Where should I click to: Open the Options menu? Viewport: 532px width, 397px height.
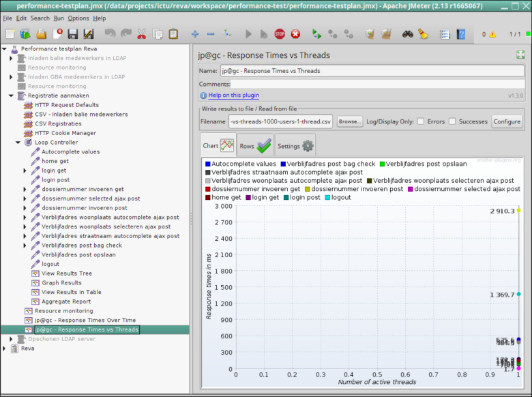(x=78, y=18)
